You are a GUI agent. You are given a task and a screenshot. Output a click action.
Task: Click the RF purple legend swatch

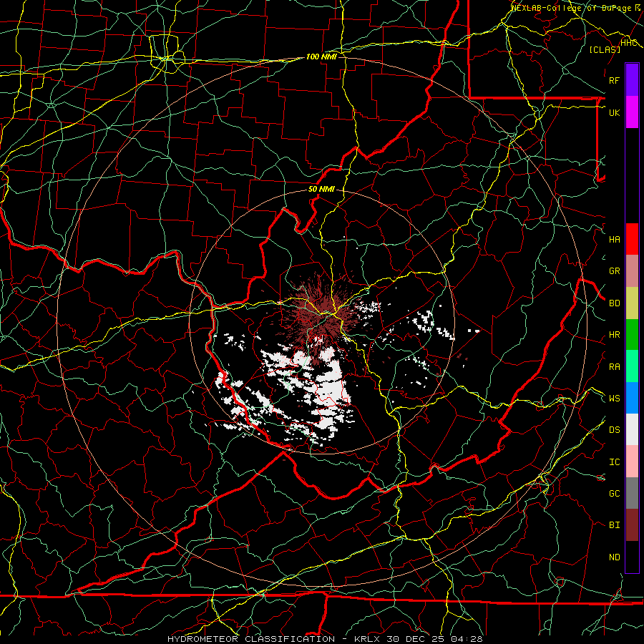point(632,80)
